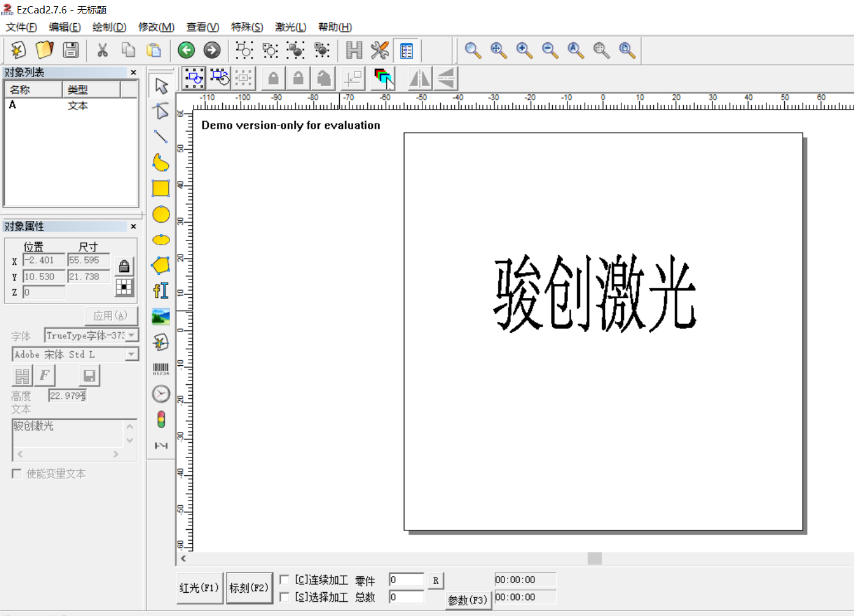Image resolution: width=854 pixels, height=616 pixels.
Task: Select the Node edit tool
Action: pos(161,111)
